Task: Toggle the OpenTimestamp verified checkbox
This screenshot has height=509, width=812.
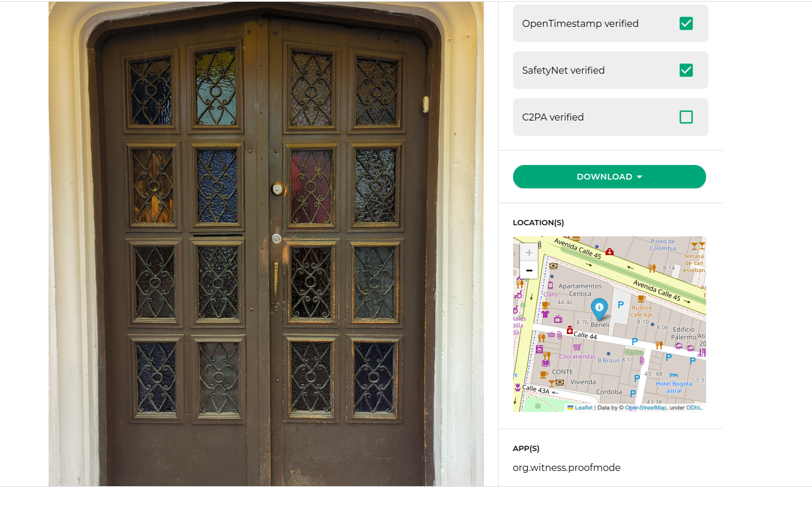Action: point(686,23)
